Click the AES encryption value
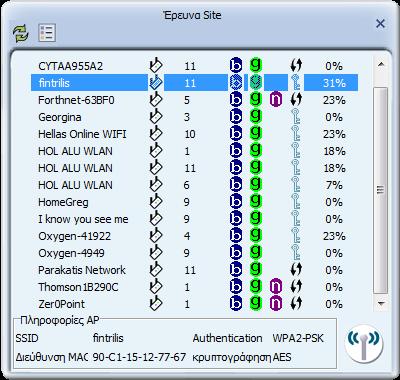Image resolution: width=400 pixels, height=380 pixels. 282,357
